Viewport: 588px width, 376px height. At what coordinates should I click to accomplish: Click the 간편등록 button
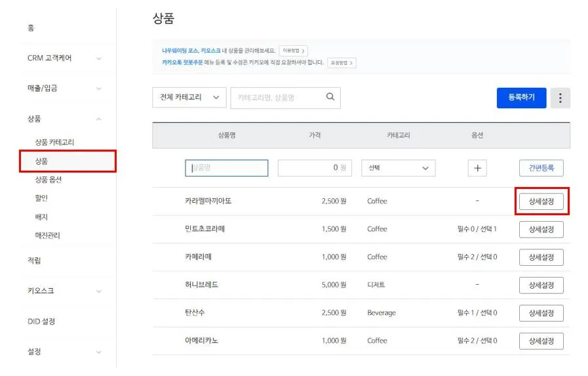(541, 168)
